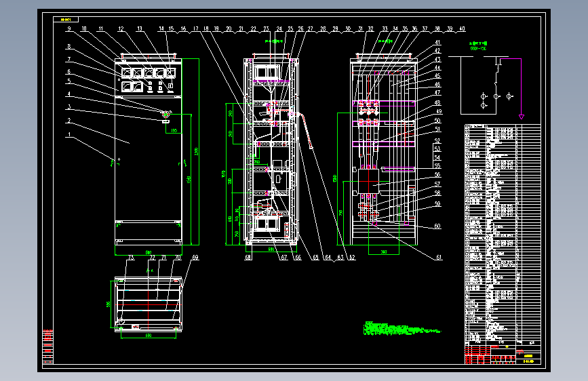Click callout number 23
Screen dimensions: 588x381
coord(267,28)
